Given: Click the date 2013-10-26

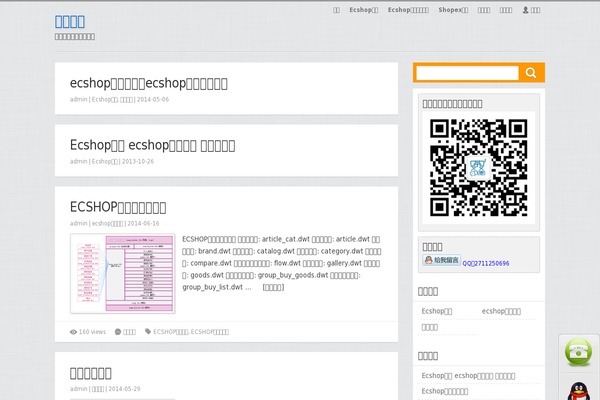Looking at the screenshot, I should [138, 161].
